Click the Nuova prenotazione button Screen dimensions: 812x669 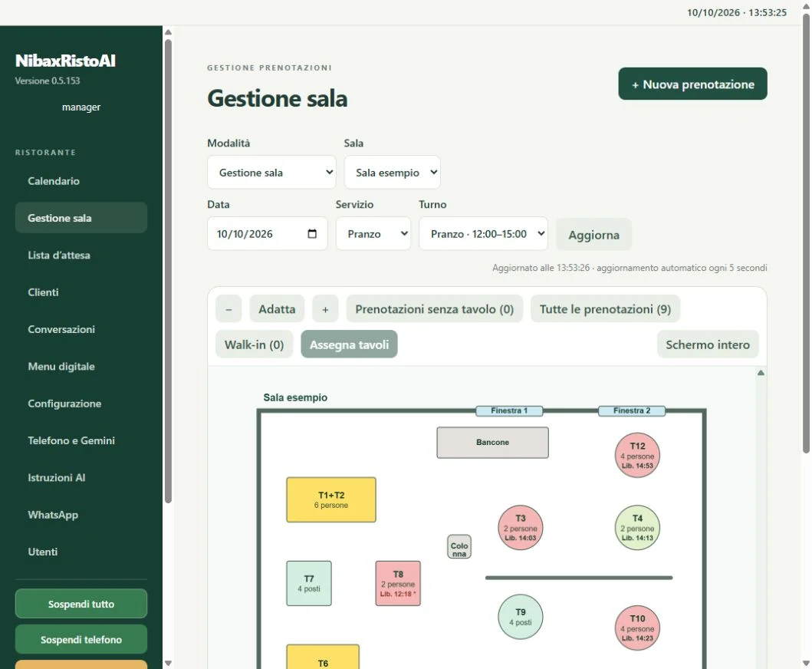point(692,84)
